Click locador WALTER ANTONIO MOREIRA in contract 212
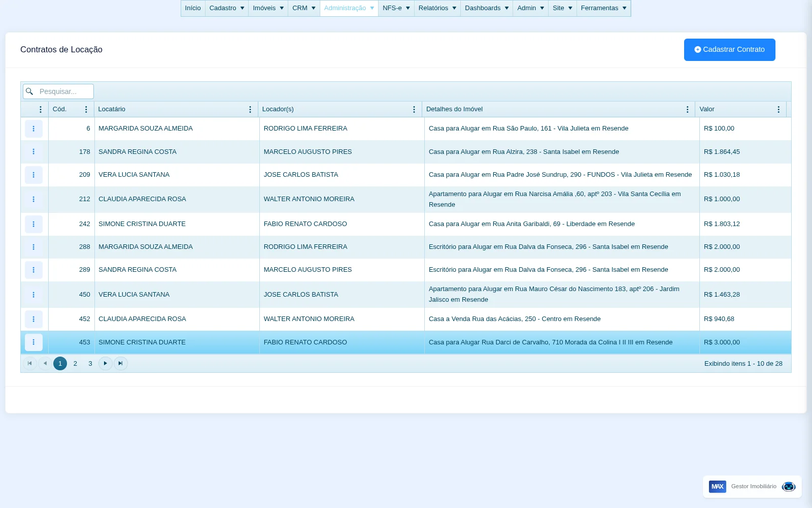The height and width of the screenshot is (508, 812). [309, 199]
